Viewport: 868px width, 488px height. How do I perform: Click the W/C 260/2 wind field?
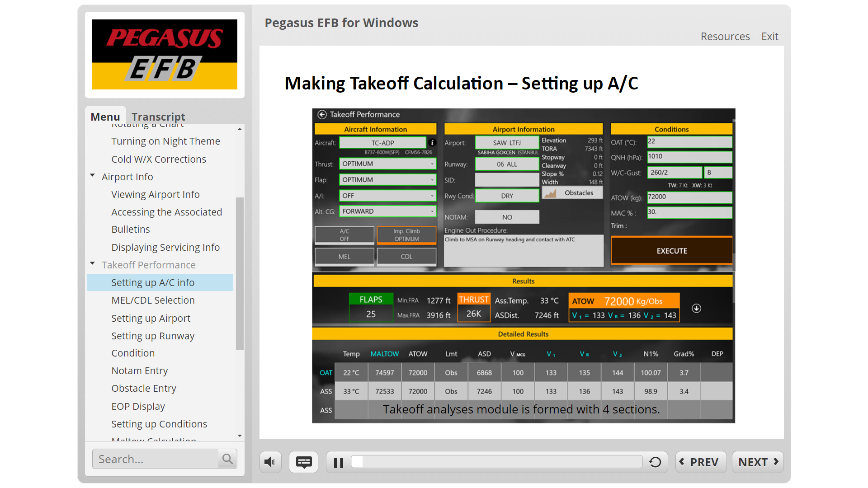click(x=675, y=173)
